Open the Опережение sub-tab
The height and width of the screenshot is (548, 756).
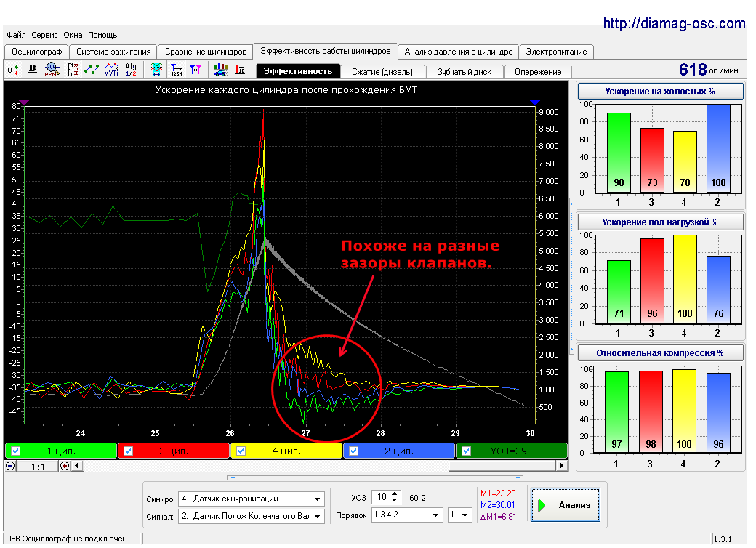click(x=538, y=72)
